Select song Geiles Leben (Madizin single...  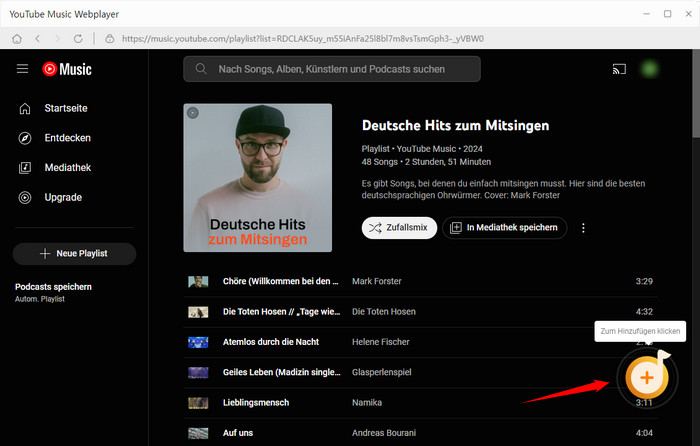click(x=281, y=372)
